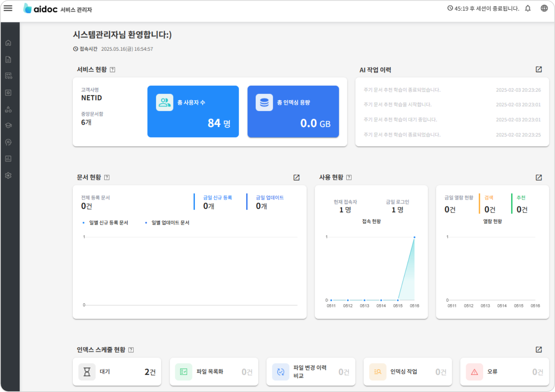
Task: Expand AI 작업 이력 with open-in-new icon
Action: pos(538,69)
